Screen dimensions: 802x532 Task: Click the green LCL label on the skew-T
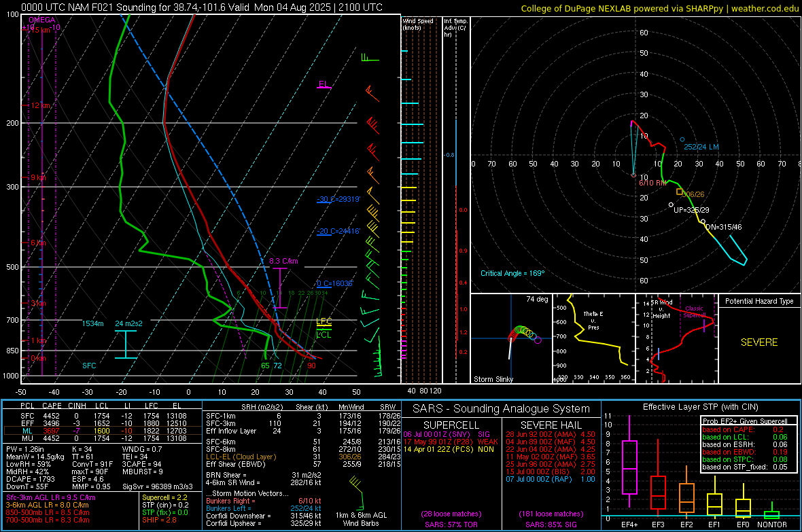click(x=324, y=335)
